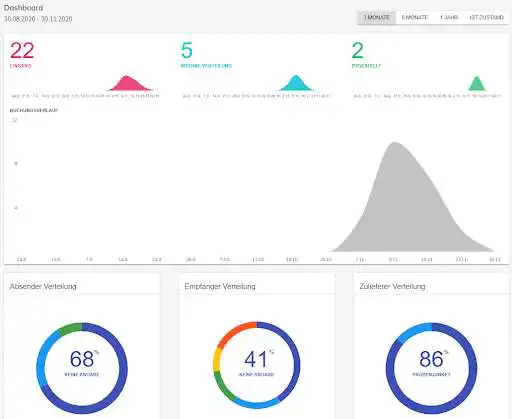Screen dimensions: 512x419
Task: Click the 41% center of Empfänger donut
Action: [x=256, y=359]
